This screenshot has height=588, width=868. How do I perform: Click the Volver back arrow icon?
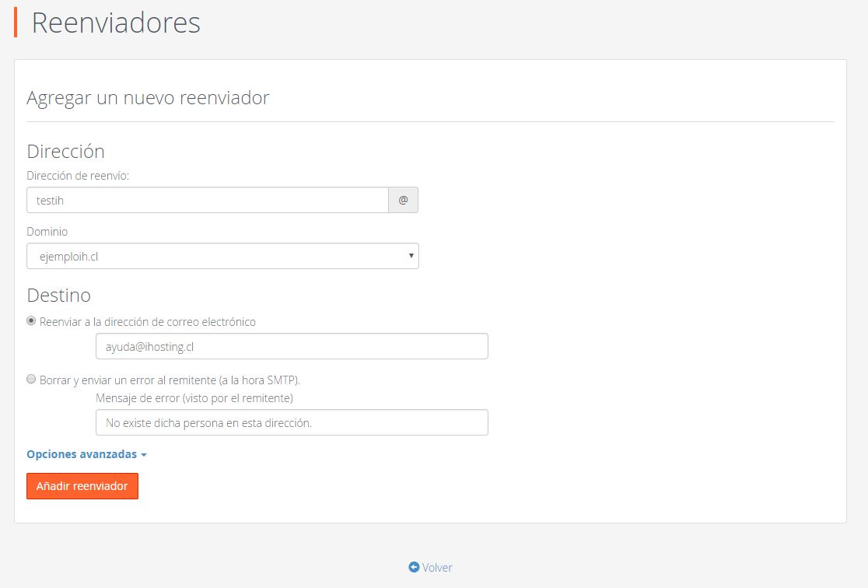tap(414, 567)
